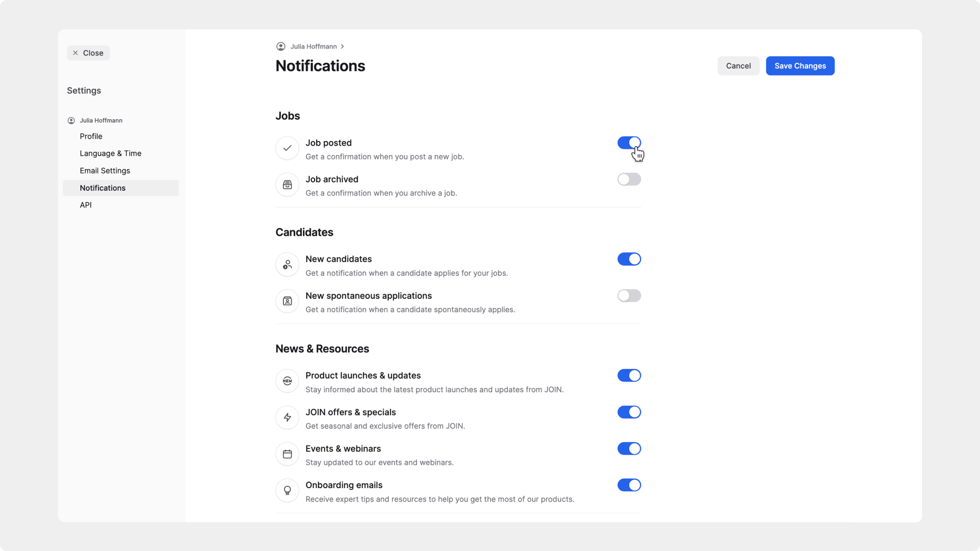Go to Language & Time settings
The height and width of the screenshot is (551, 980).
110,153
